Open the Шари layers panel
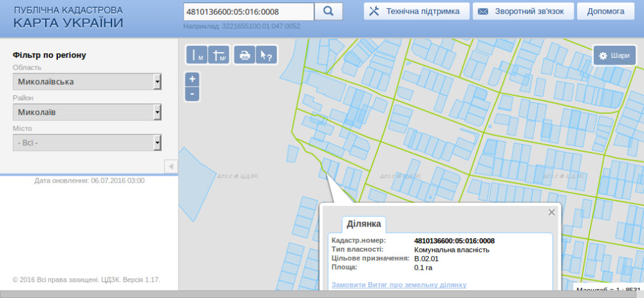This screenshot has height=298, width=644. point(614,55)
